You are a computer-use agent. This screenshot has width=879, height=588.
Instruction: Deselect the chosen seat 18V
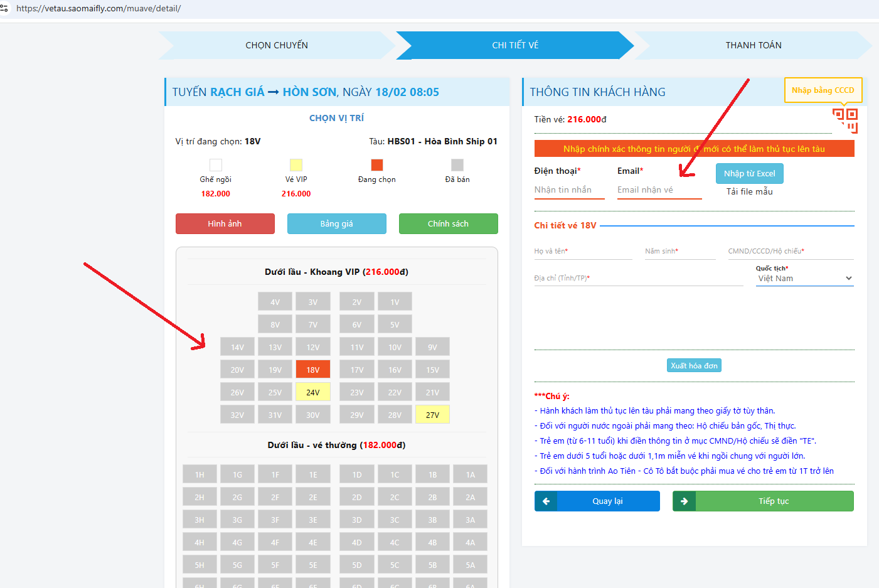click(312, 370)
